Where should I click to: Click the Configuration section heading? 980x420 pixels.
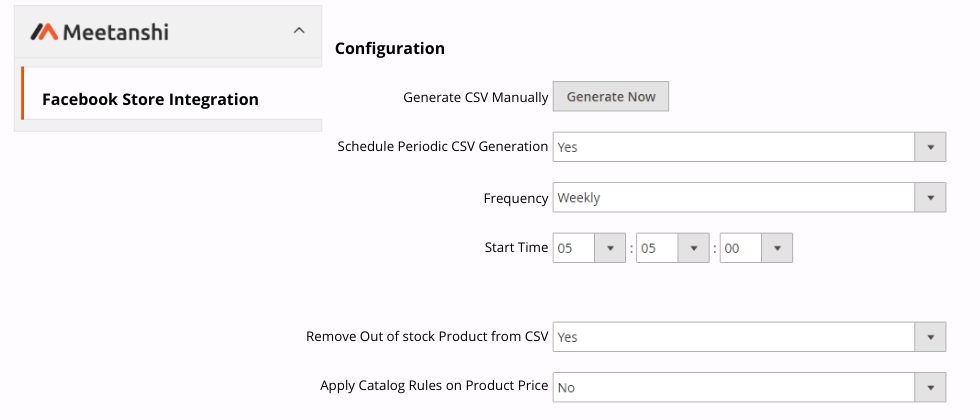(390, 48)
